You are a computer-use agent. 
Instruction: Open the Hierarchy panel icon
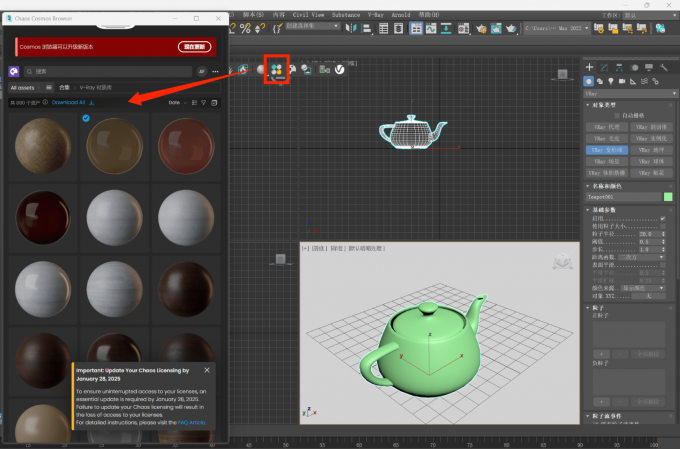point(619,67)
